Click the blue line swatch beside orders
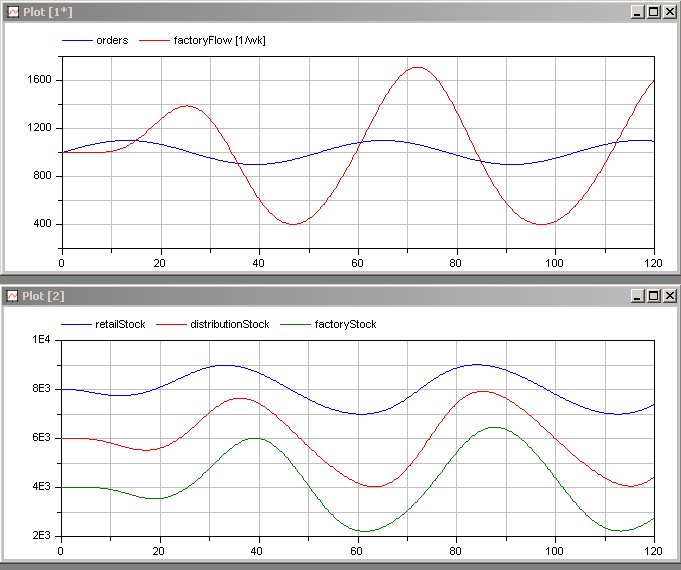Screen dimensions: 681x570 76,41
